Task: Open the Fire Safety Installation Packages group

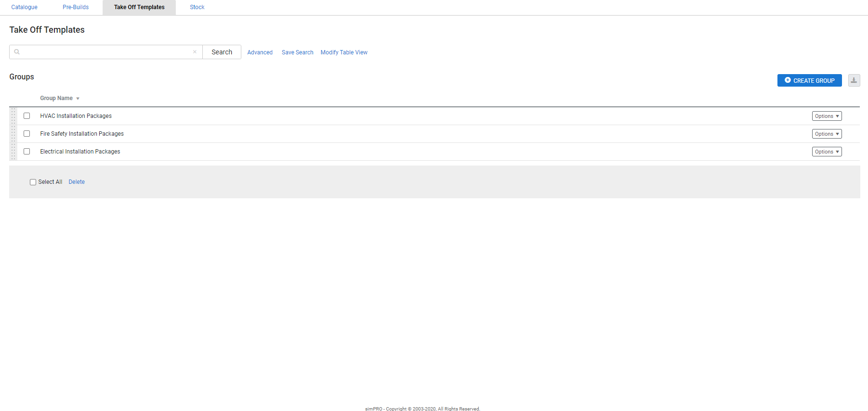Action: click(82, 134)
